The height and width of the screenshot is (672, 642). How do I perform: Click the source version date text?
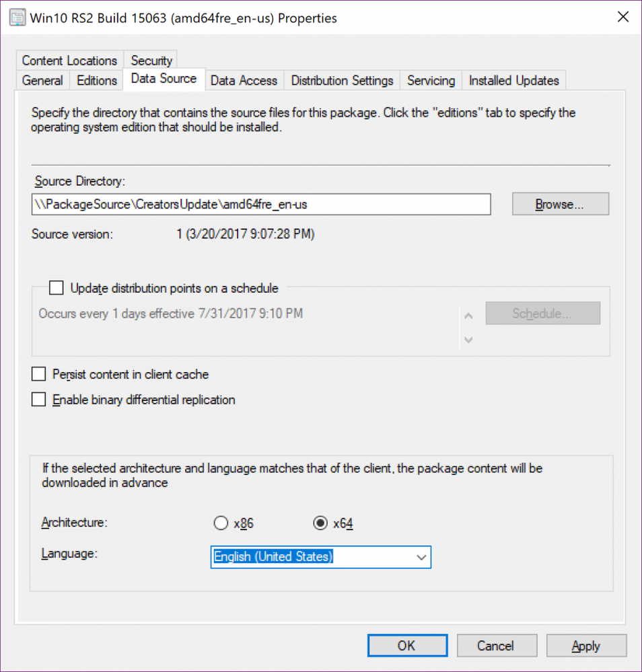pyautogui.click(x=246, y=234)
